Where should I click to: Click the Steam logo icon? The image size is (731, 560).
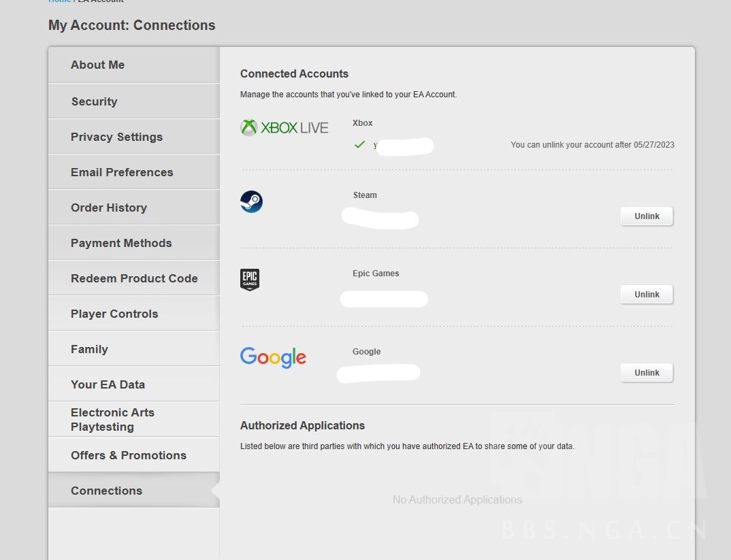[x=251, y=201]
